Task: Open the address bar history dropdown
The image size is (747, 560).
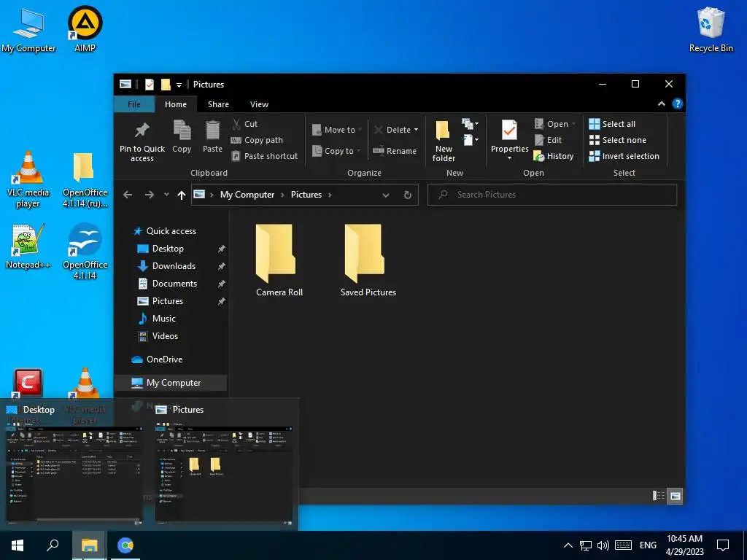Action: click(386, 195)
